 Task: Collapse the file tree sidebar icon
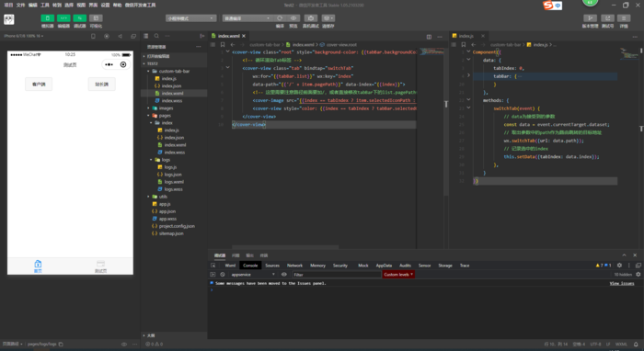click(201, 36)
